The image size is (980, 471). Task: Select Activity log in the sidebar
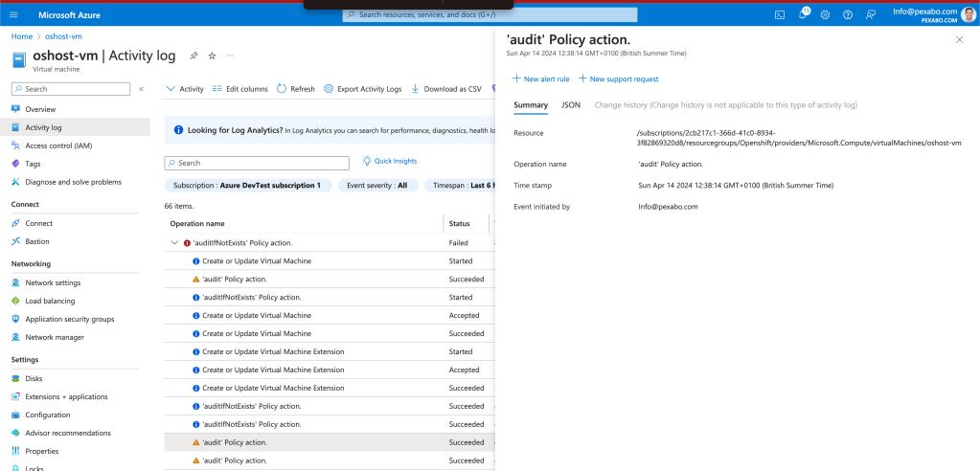[75, 127]
